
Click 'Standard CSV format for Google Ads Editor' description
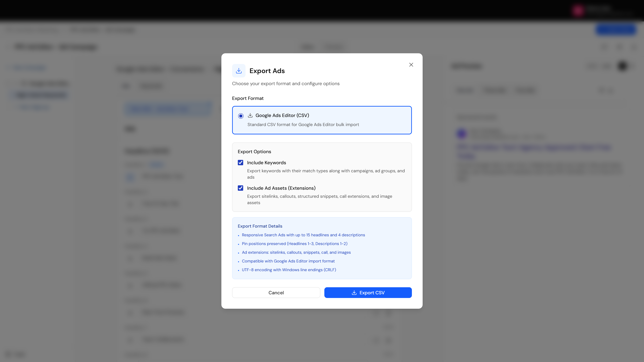(x=303, y=124)
